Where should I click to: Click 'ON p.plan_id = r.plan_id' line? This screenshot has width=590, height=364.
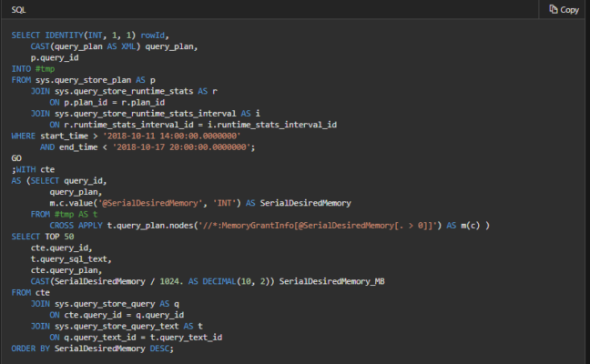[107, 102]
